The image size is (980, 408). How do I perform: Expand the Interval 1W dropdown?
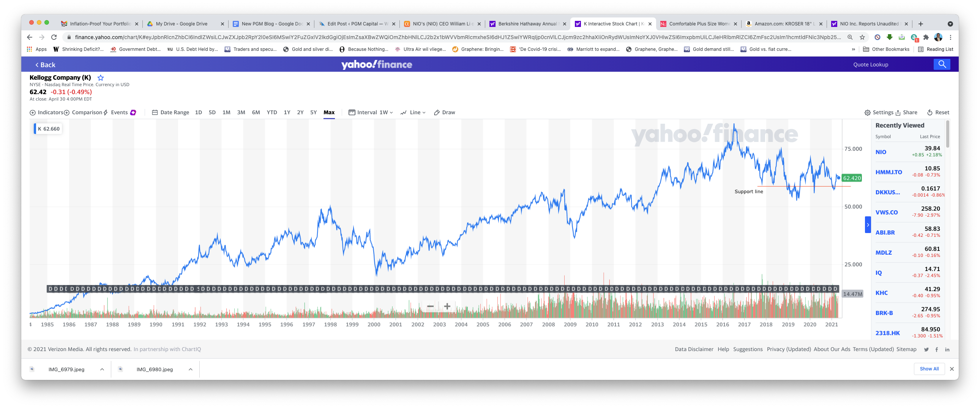pyautogui.click(x=371, y=113)
